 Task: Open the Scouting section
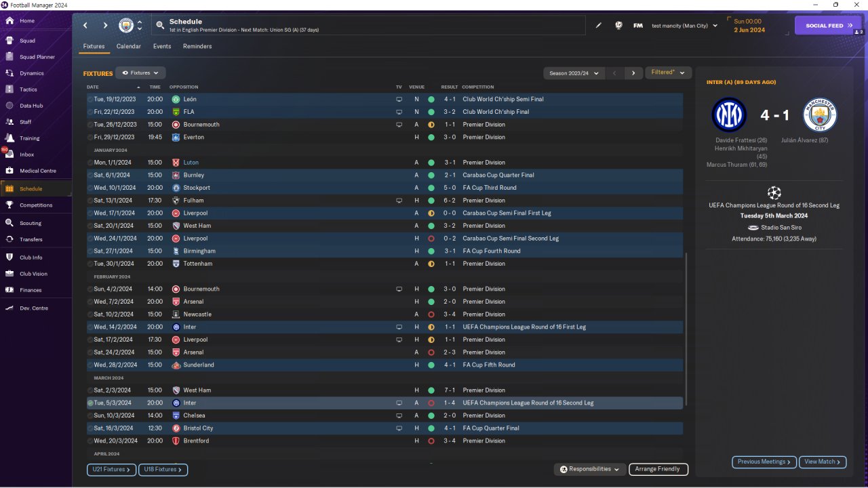31,223
